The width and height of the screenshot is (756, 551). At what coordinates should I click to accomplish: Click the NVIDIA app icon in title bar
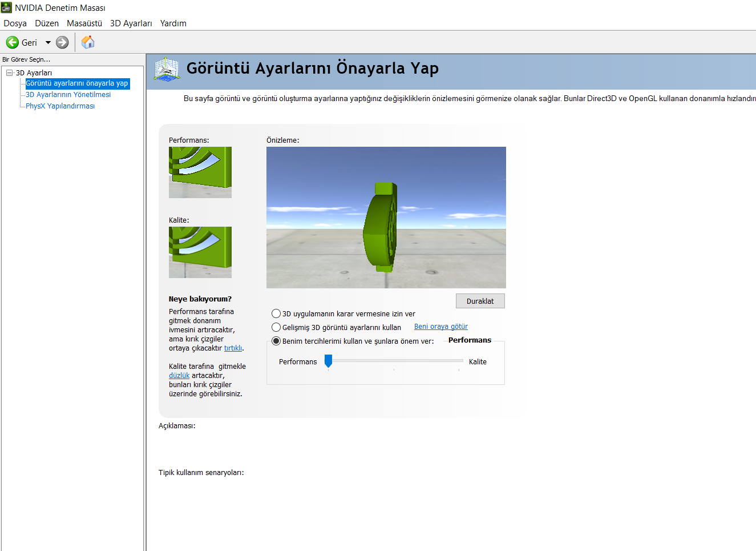point(6,7)
